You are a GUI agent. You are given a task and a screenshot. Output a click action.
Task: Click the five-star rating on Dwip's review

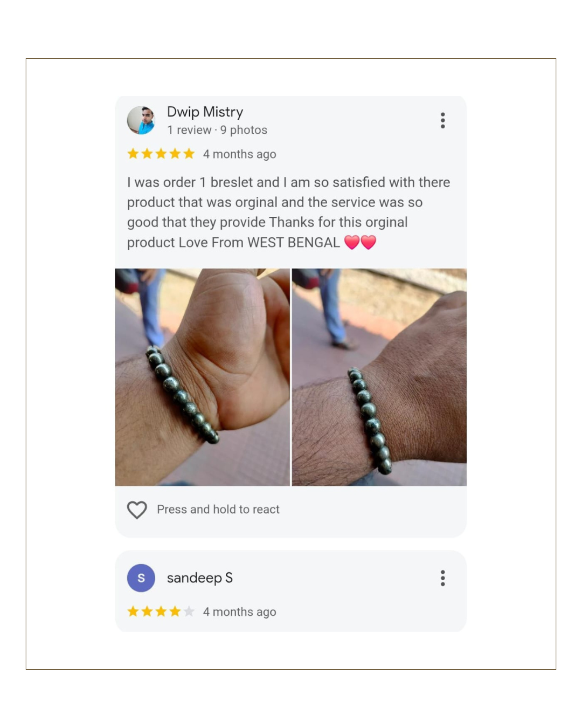[161, 154]
